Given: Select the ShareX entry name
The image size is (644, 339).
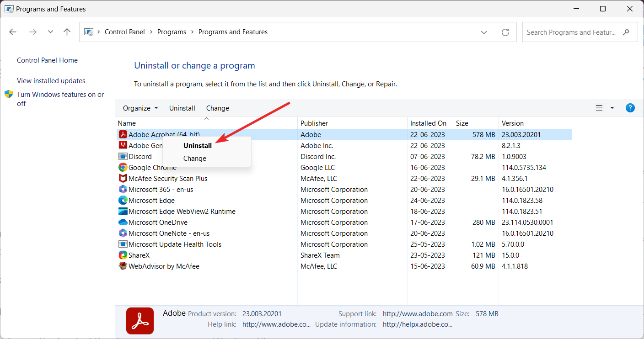Looking at the screenshot, I should click(139, 255).
